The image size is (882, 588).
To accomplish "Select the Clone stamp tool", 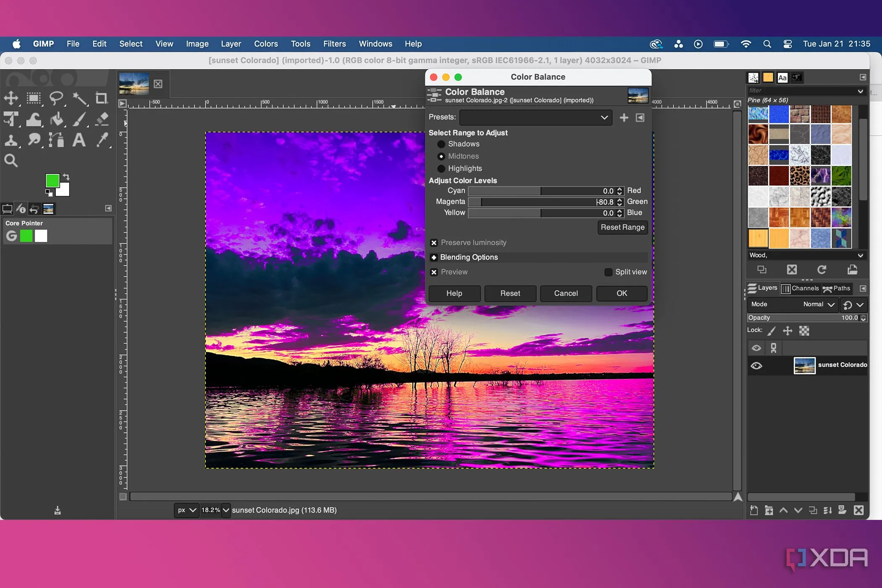I will (x=11, y=140).
